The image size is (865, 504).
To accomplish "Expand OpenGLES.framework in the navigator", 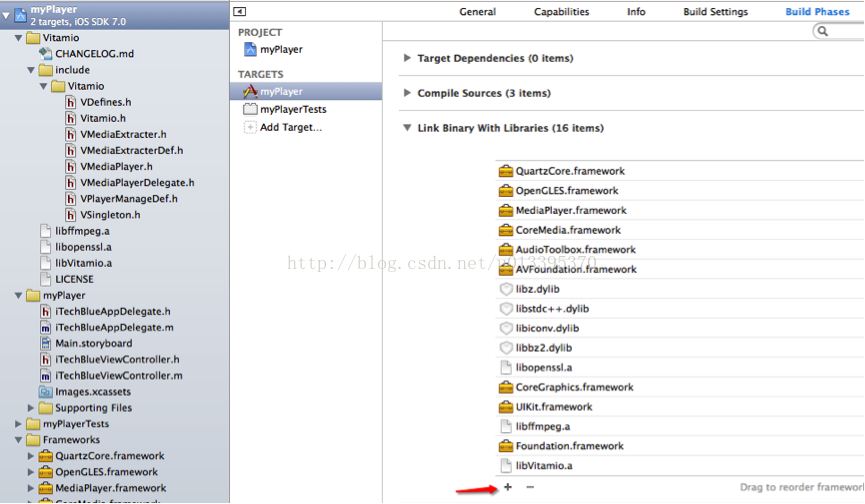I will tap(31, 472).
